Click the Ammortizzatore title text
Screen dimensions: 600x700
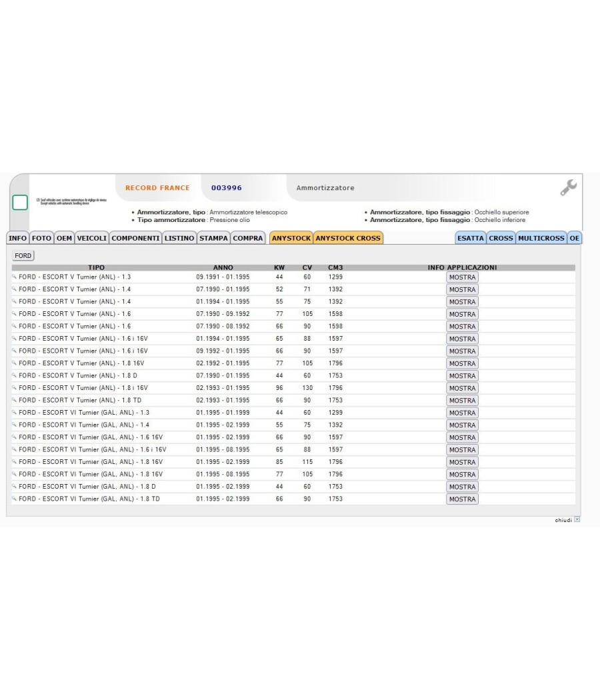tap(325, 188)
